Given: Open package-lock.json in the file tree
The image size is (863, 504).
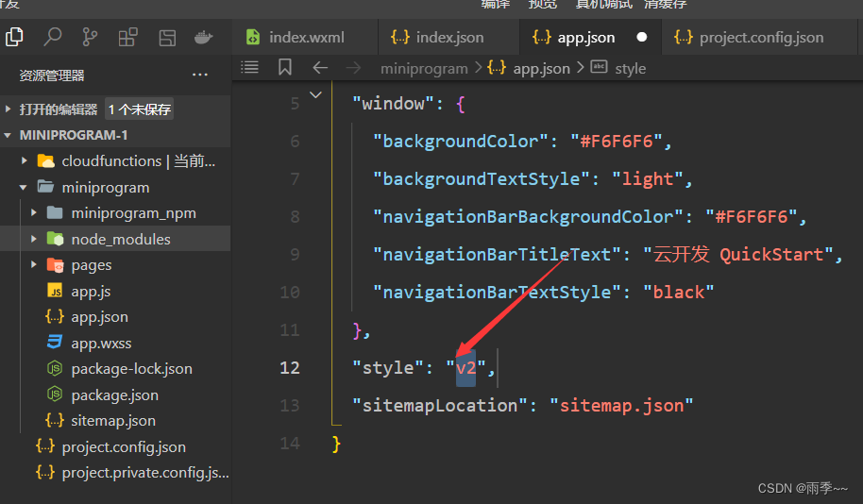Looking at the screenshot, I should 131,369.
